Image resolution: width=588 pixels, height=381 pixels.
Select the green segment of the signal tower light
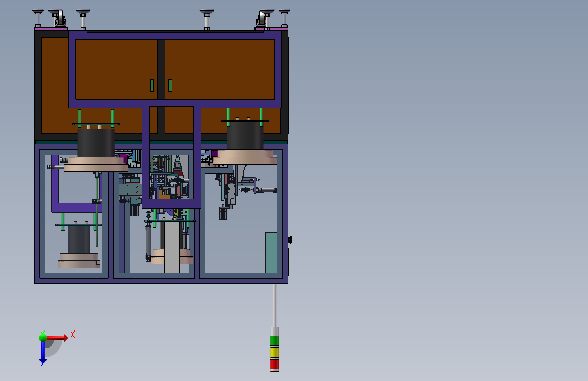pyautogui.click(x=275, y=340)
